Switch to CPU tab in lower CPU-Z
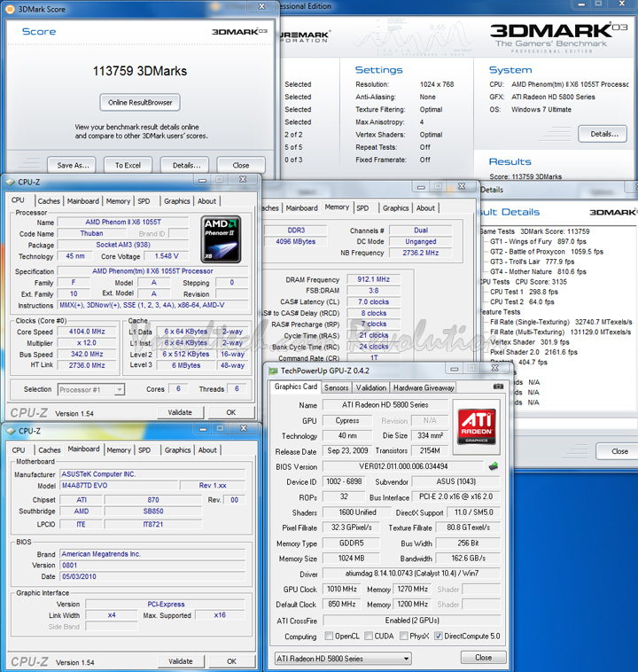638x672 pixels. pos(19,450)
